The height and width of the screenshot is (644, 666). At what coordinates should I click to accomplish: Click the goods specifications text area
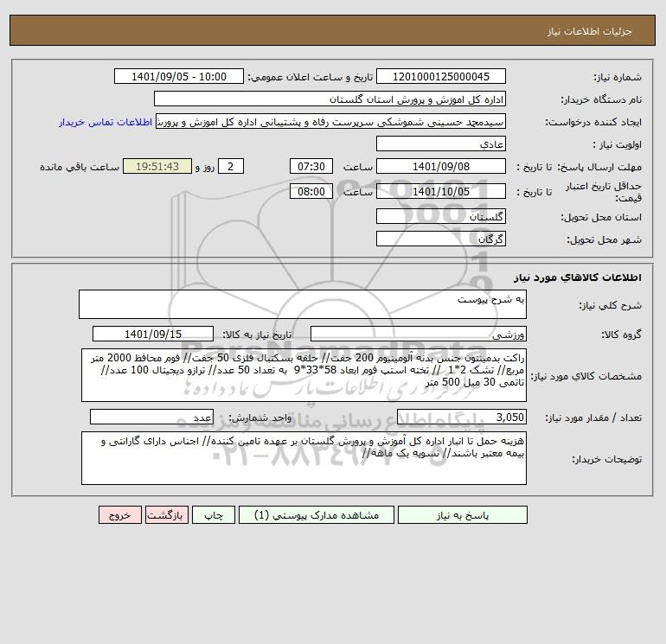[304, 375]
